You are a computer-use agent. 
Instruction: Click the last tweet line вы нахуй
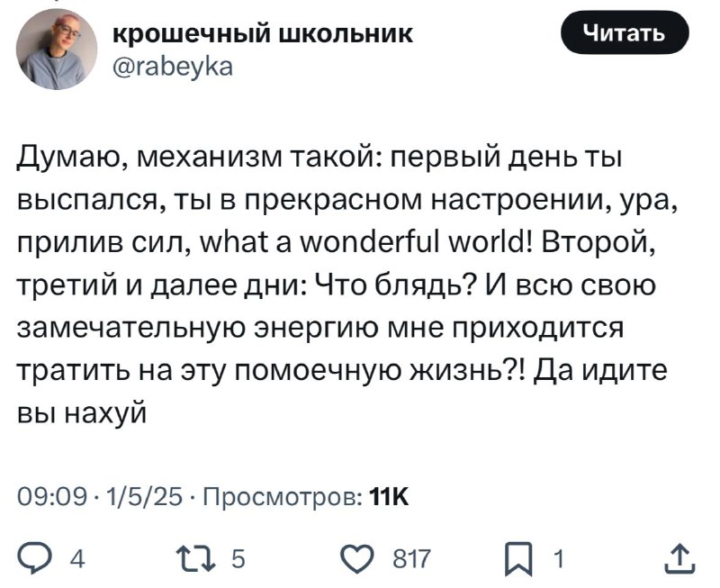(x=82, y=413)
